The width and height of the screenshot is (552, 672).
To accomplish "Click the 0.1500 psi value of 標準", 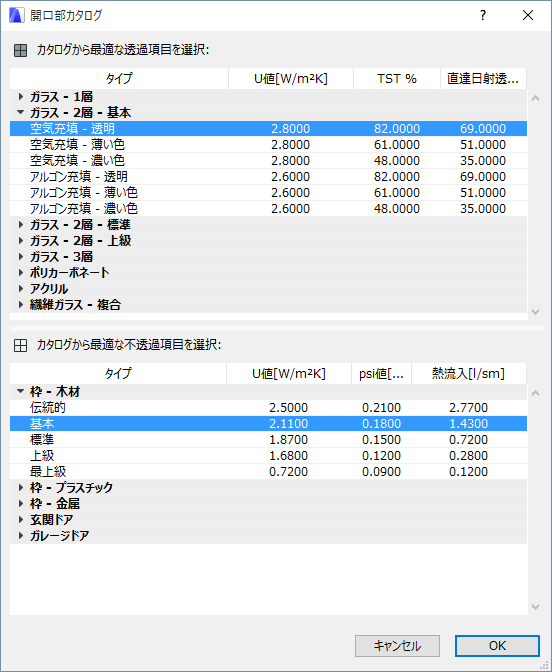I will pyautogui.click(x=381, y=440).
